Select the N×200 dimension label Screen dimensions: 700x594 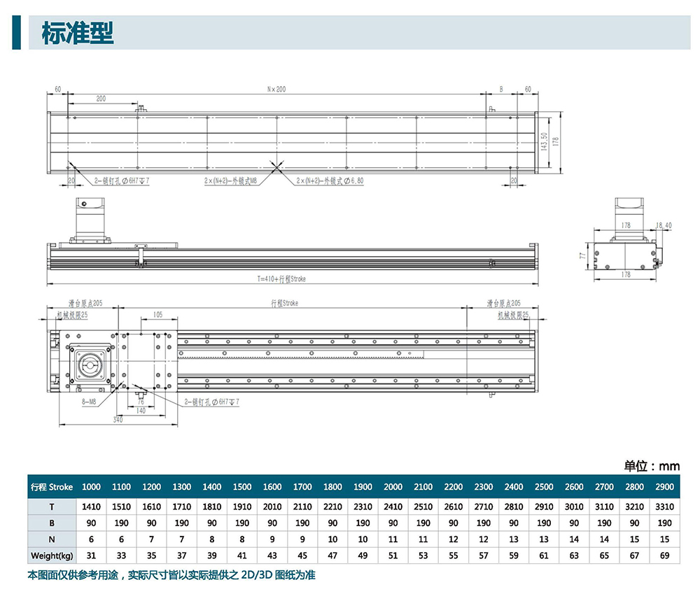[276, 90]
